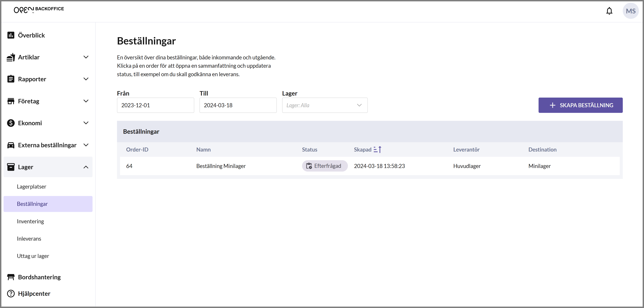Viewport: 644px width, 308px height.
Task: Expand the Externa beställningar chevron
Action: pyautogui.click(x=86, y=145)
